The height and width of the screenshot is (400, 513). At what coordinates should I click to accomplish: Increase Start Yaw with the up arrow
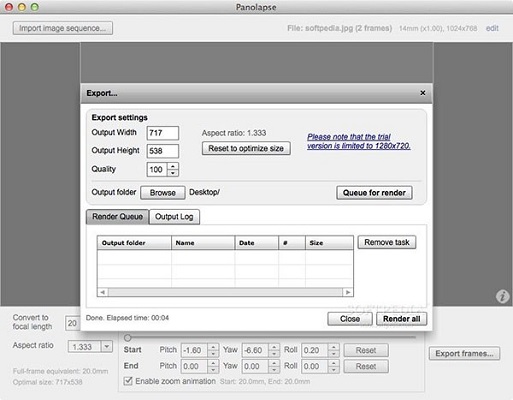[x=274, y=347]
